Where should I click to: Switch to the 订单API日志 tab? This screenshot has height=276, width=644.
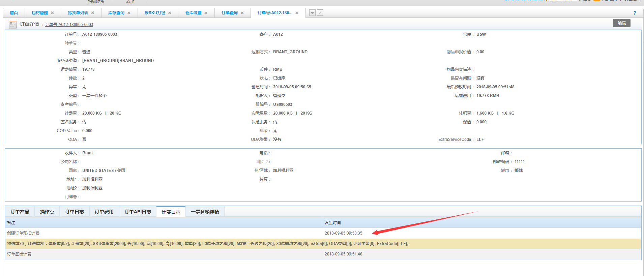[138, 212]
